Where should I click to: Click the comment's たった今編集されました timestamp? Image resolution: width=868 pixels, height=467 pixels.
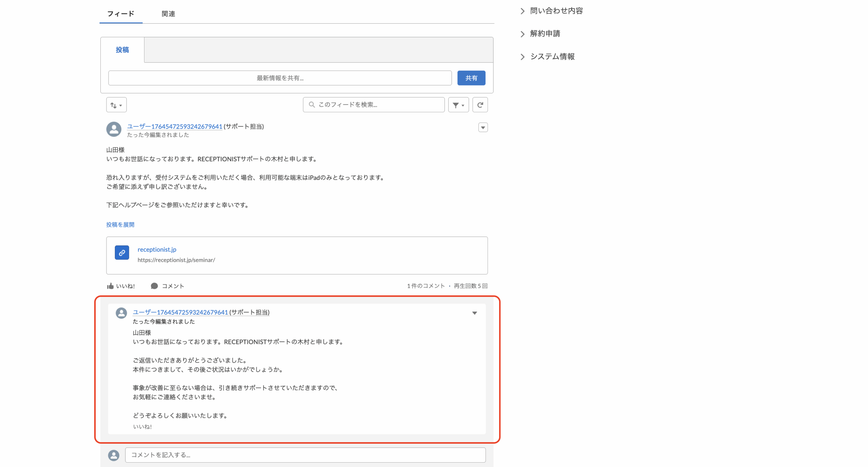coord(164,322)
